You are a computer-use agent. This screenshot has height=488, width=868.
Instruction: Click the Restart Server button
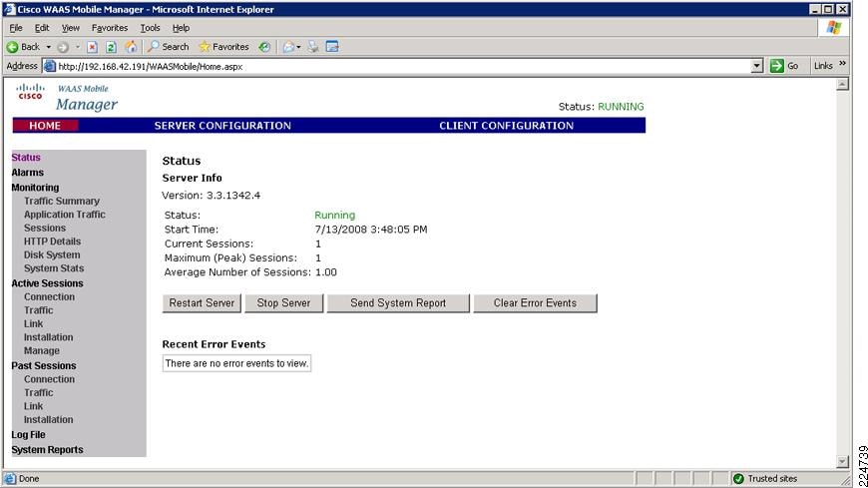pos(202,303)
